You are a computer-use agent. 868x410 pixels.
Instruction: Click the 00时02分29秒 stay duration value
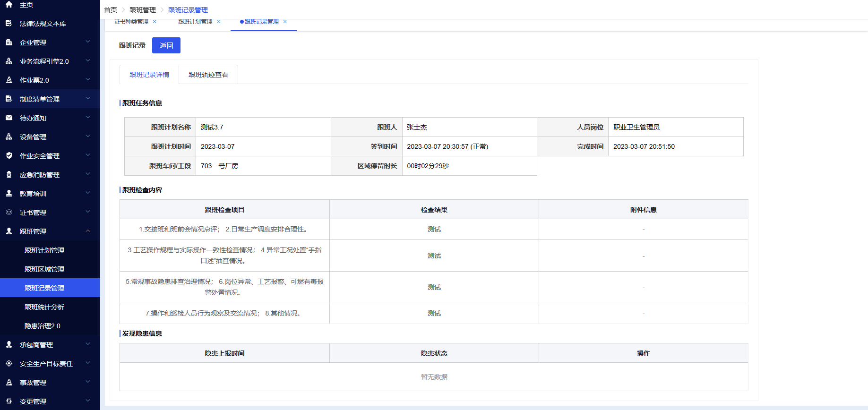pyautogui.click(x=428, y=166)
